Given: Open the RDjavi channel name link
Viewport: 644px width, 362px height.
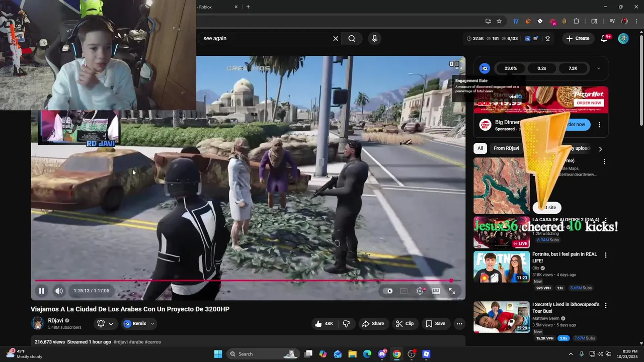Looking at the screenshot, I should 55,321.
